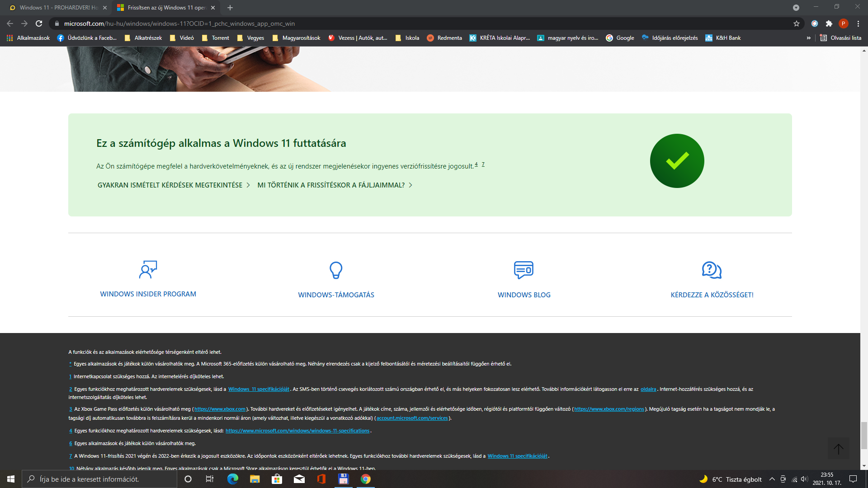Click the site lock icon in the address bar
Screen dimensions: 868x488
pyautogui.click(x=57, y=23)
